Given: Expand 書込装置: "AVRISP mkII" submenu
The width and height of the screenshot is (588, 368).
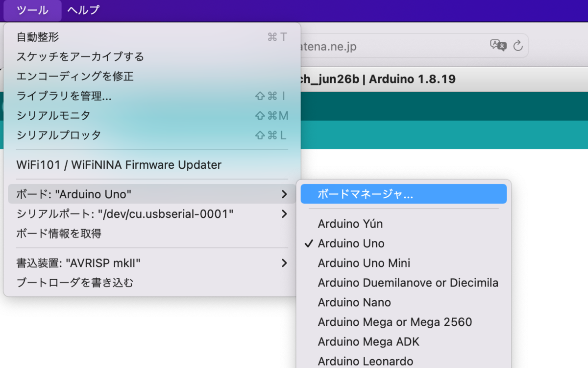Looking at the screenshot, I should [152, 263].
